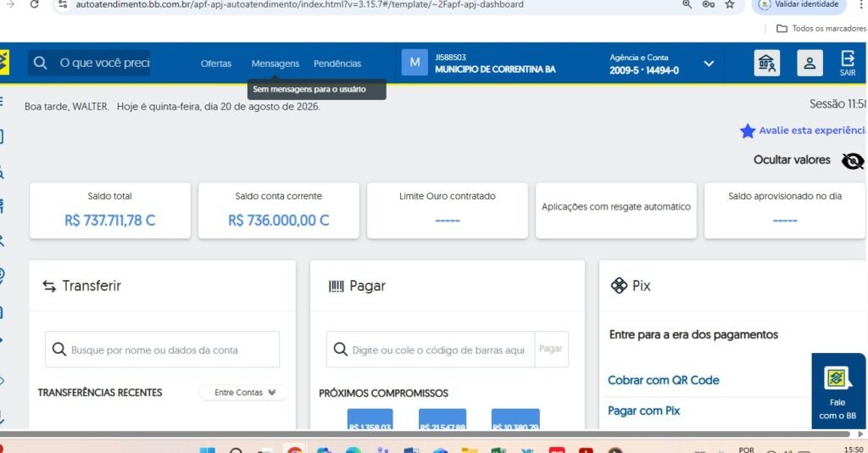Open the user profile icon
The image size is (868, 453).
click(x=810, y=63)
